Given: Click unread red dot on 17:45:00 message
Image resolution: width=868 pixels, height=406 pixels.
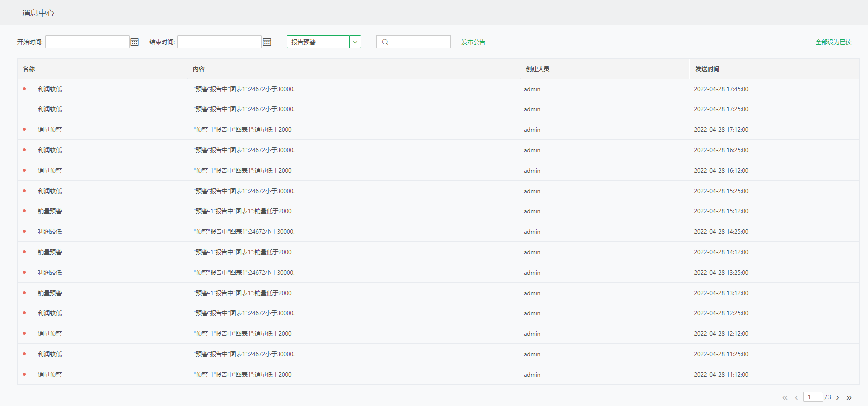Looking at the screenshot, I should tap(24, 89).
